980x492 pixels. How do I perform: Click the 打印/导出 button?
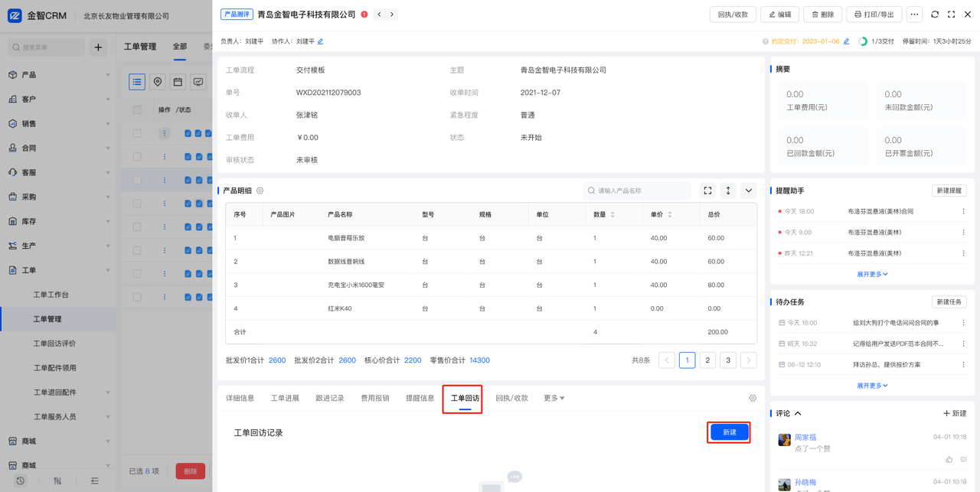874,15
